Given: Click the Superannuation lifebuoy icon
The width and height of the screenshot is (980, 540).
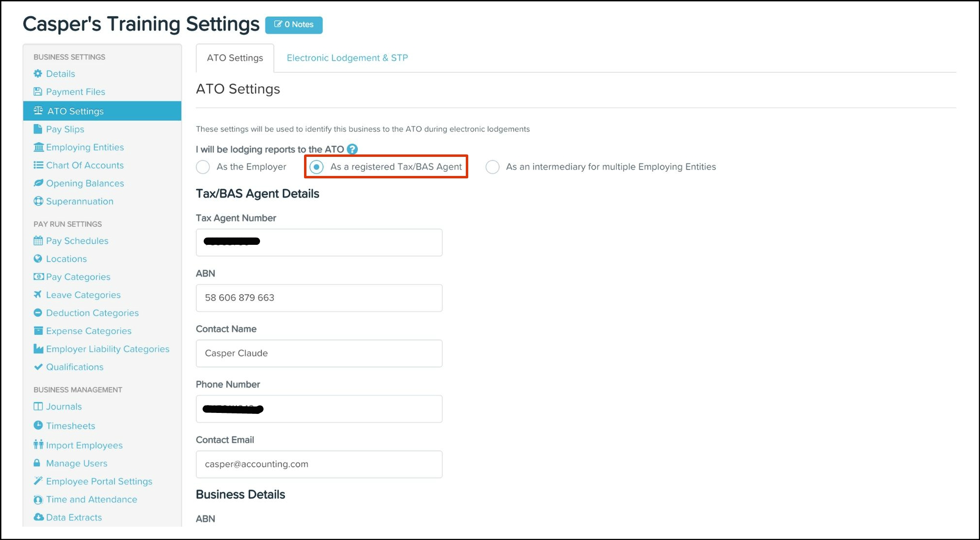Looking at the screenshot, I should click(x=38, y=201).
